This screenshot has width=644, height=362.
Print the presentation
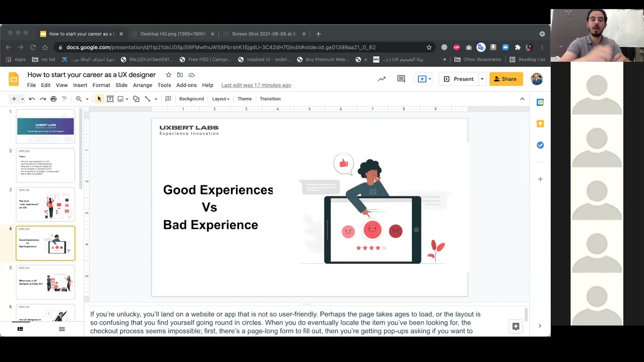(53, 99)
